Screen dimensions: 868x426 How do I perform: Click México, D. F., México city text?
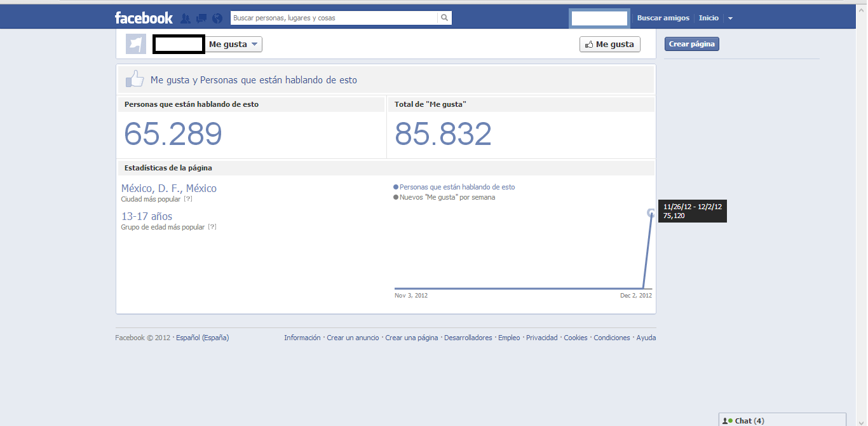click(x=169, y=188)
